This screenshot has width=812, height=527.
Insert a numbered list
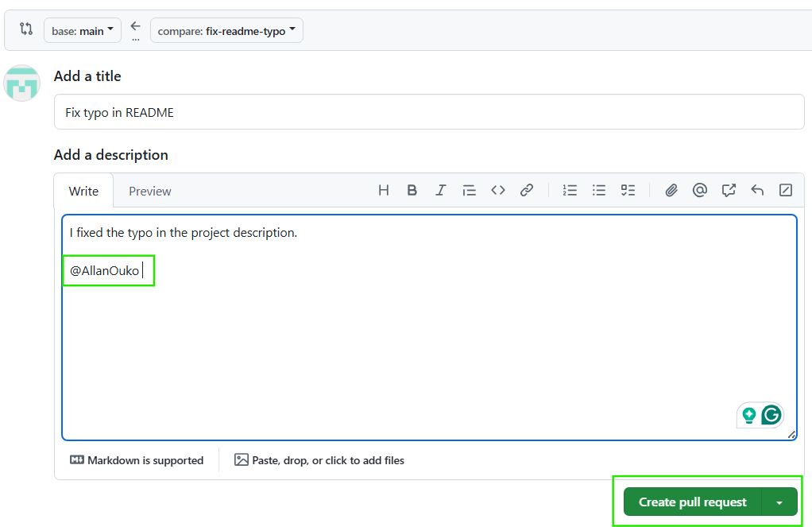click(x=570, y=190)
